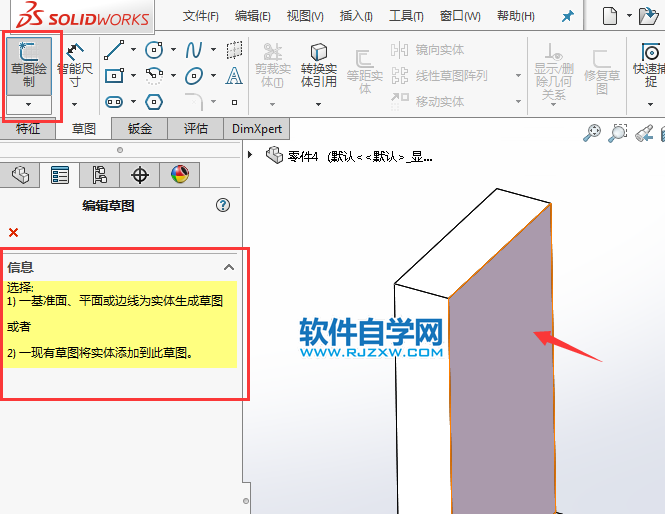Viewport: 665px width, 514px height.
Task: Click Mirror Entities (镜向实体)
Action: coord(428,50)
